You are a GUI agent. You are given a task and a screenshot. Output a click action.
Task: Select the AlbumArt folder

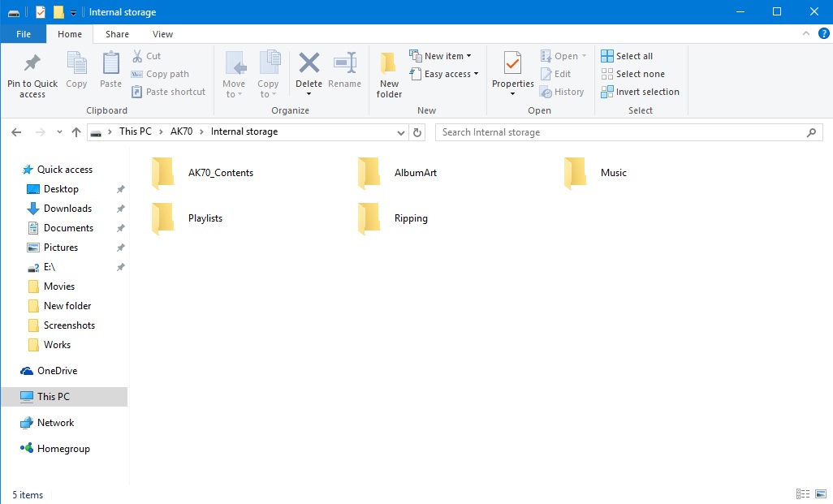398,173
